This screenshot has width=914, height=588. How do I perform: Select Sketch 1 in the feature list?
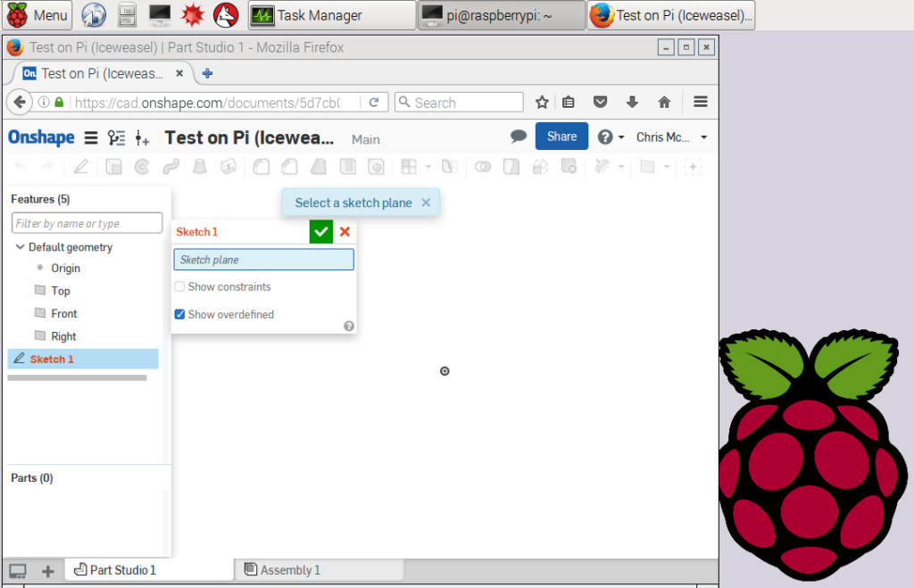point(83,359)
